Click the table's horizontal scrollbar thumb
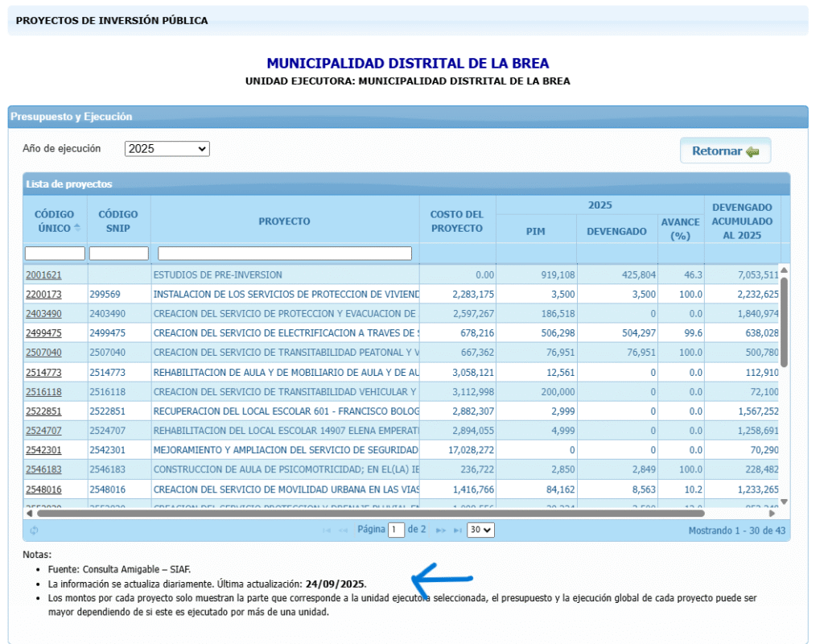This screenshot has width=824, height=644. 371,513
